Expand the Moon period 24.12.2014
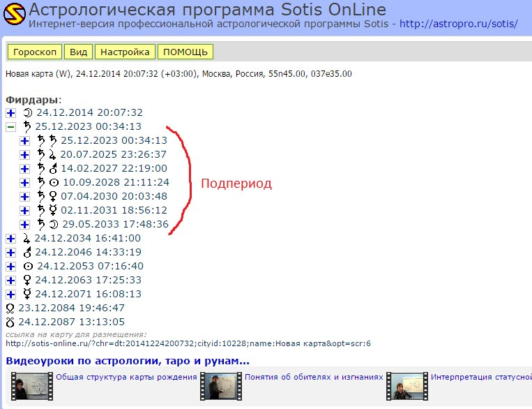The width and height of the screenshot is (532, 409). coord(11,113)
